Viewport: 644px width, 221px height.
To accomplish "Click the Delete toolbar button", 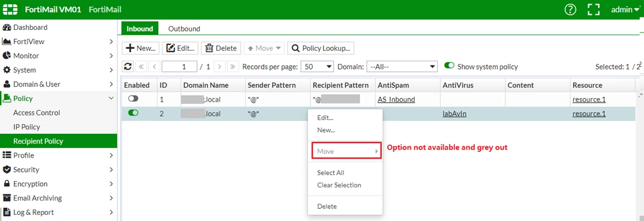I will click(221, 48).
